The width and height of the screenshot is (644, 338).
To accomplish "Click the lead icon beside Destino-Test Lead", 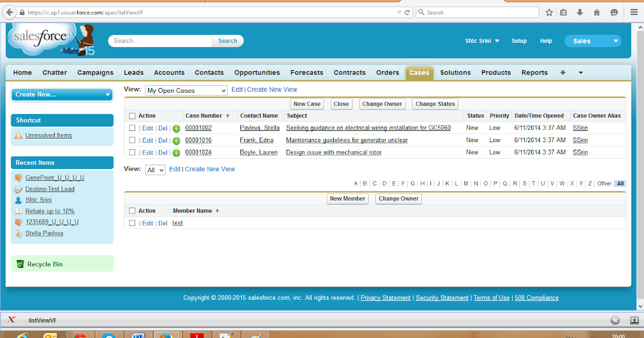I will (18, 188).
